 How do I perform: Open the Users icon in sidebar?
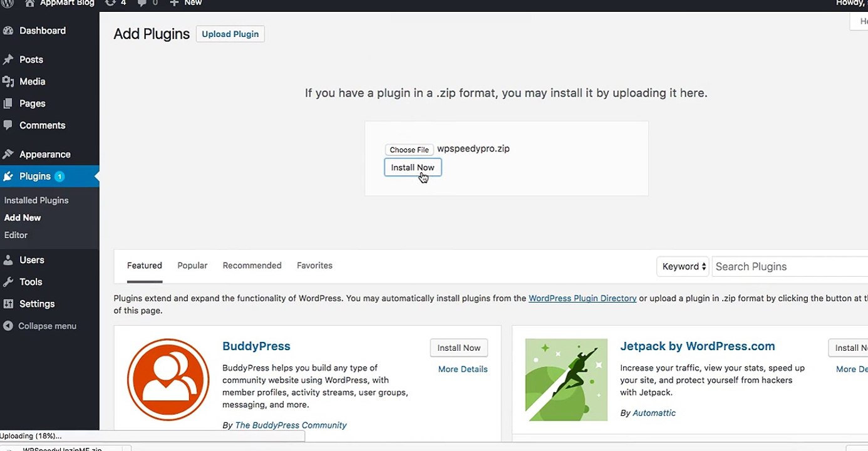coord(8,260)
